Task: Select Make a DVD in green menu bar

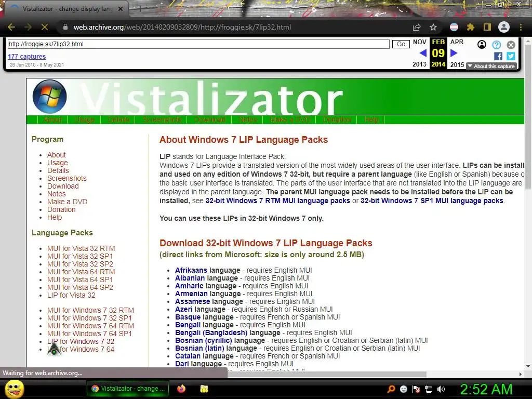Action: [x=290, y=120]
